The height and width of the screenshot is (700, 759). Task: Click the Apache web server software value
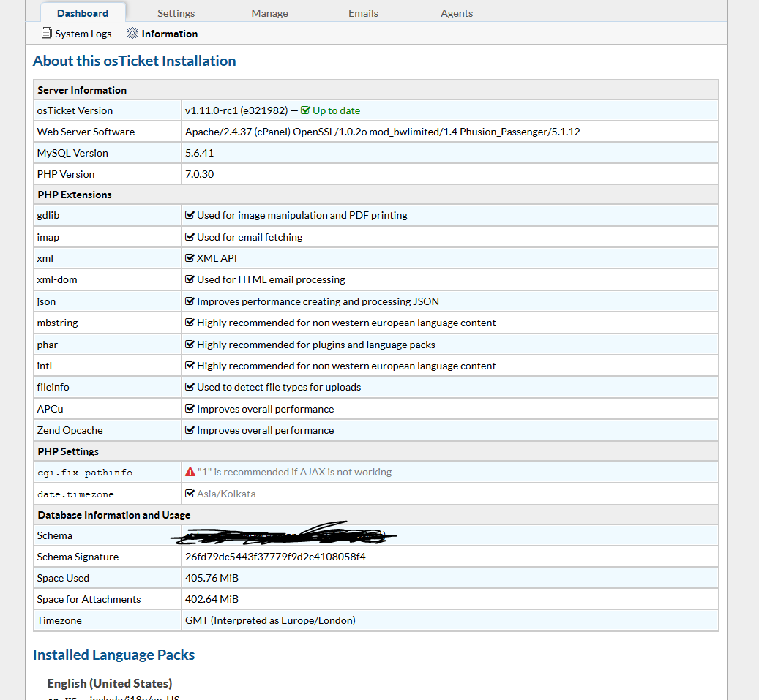pos(382,132)
